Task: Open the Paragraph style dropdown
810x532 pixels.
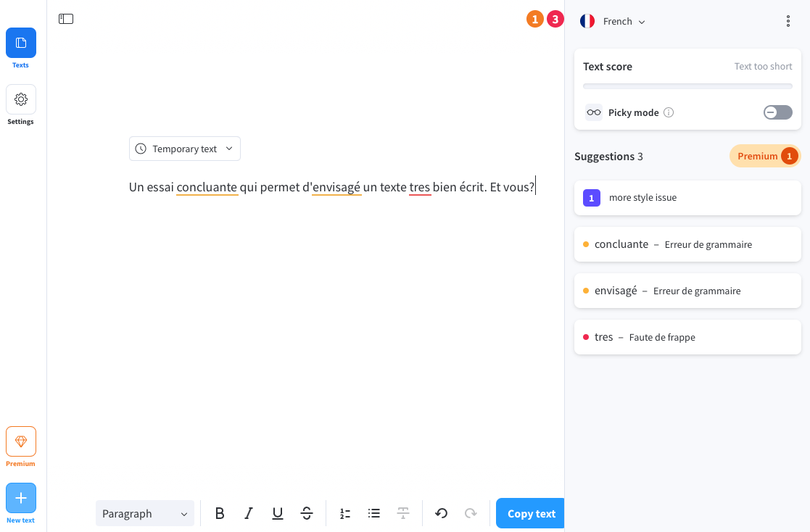Action: (x=145, y=513)
